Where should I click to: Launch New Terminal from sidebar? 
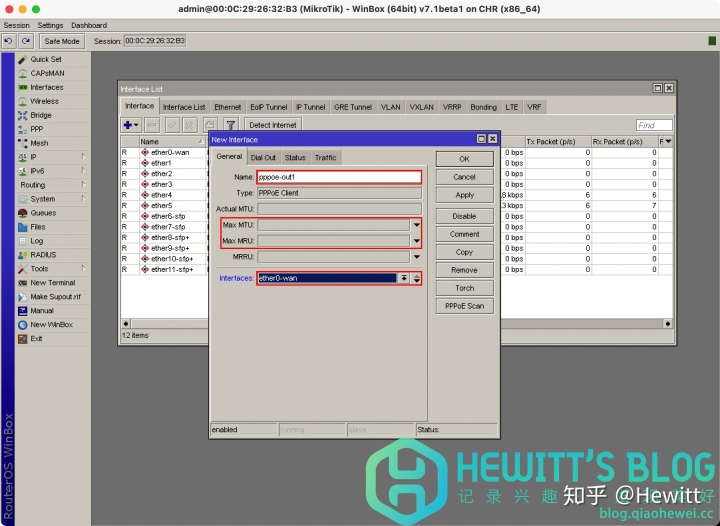coord(52,283)
